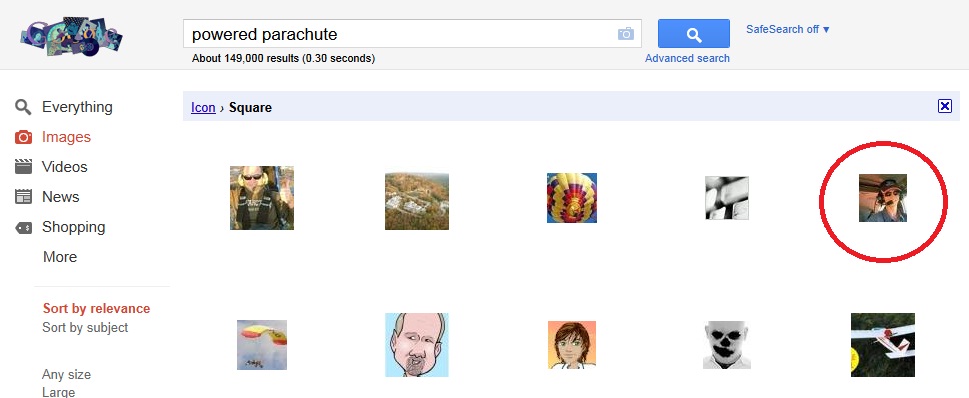
Task: Go to the Icon breadcrumb link
Action: click(x=203, y=108)
